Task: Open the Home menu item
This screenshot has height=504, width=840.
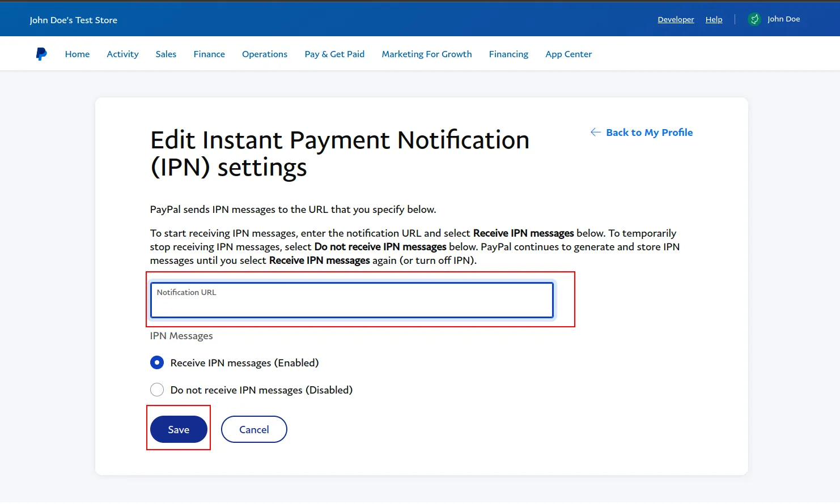Action: pos(77,54)
